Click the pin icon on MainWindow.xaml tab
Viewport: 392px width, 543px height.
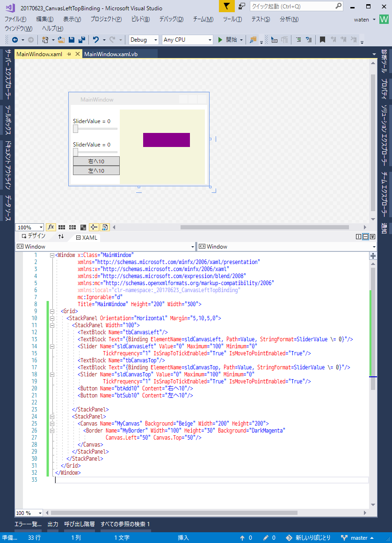tap(69, 54)
